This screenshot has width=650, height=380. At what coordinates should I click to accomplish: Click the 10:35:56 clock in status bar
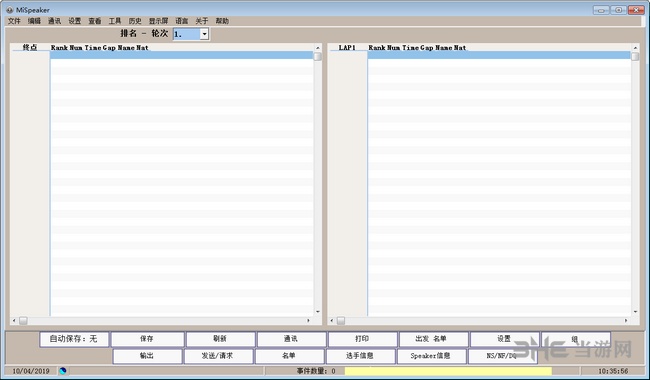point(613,370)
